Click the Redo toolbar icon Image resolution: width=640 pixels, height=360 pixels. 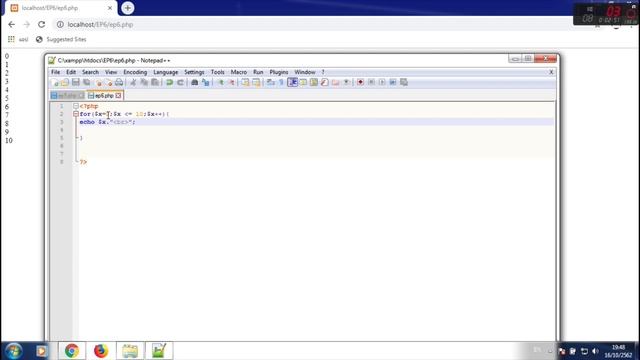[x=180, y=82]
